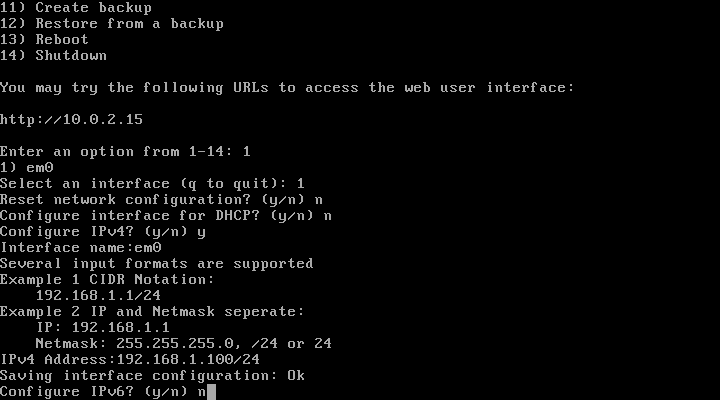The width and height of the screenshot is (720, 400).
Task: Click the cursor after the 'Configure IPv6?' prompt
Action: click(211, 391)
